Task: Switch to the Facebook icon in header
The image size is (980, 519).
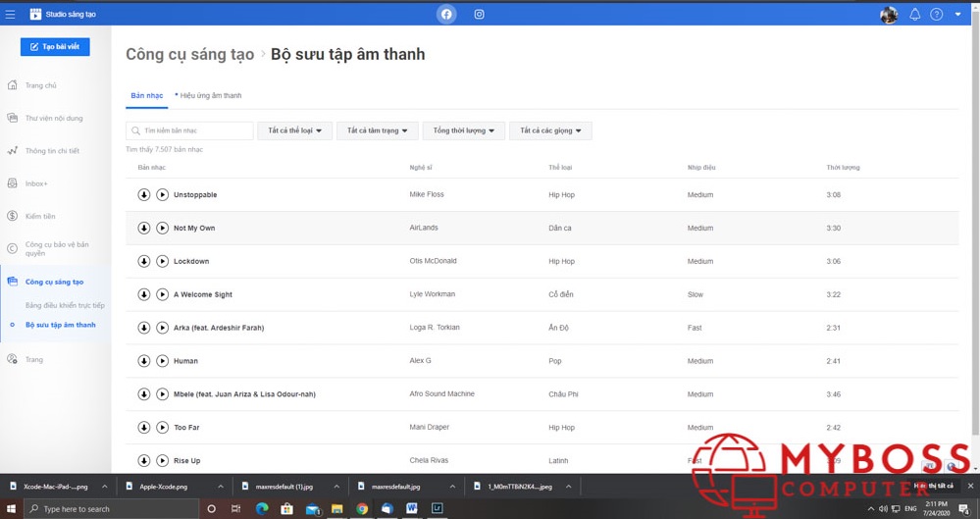Action: (x=446, y=14)
